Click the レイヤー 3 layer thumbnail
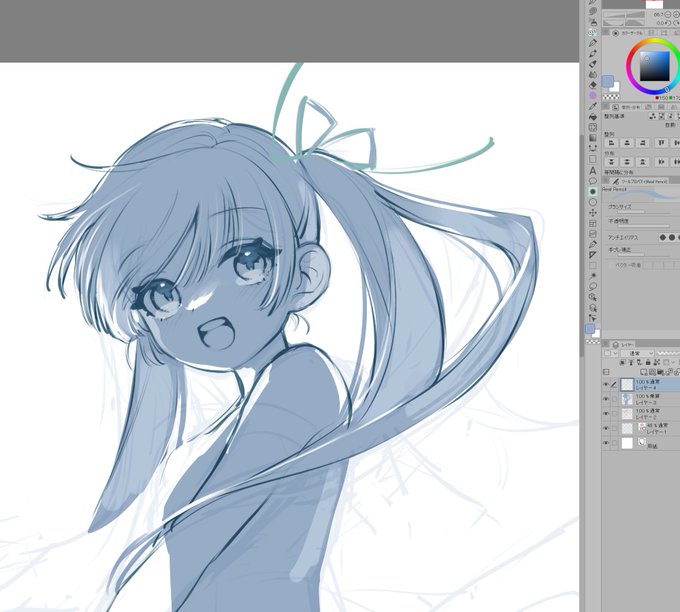The height and width of the screenshot is (612, 680). tap(627, 399)
